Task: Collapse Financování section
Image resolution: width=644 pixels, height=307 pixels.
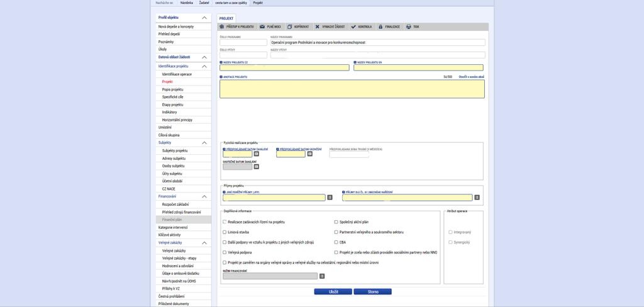Action: tap(204, 197)
